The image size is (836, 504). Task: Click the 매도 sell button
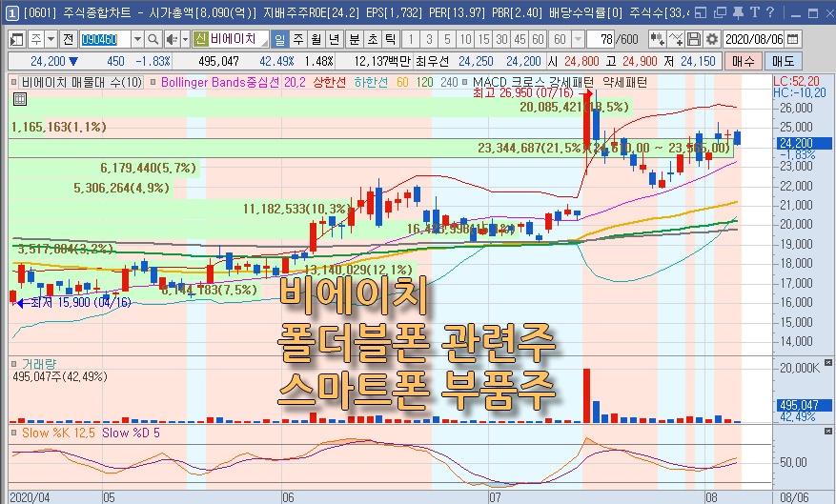[783, 61]
